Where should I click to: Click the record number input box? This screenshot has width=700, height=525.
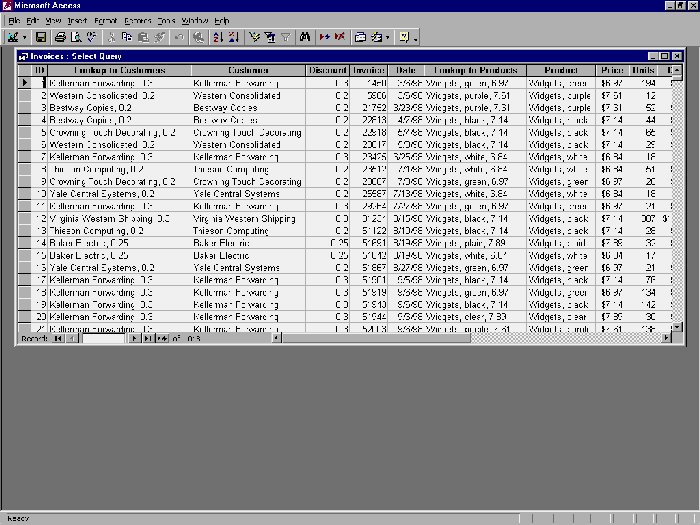click(x=104, y=339)
